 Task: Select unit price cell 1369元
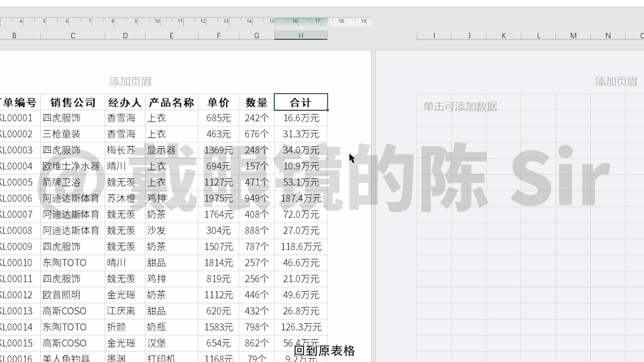coord(219,150)
